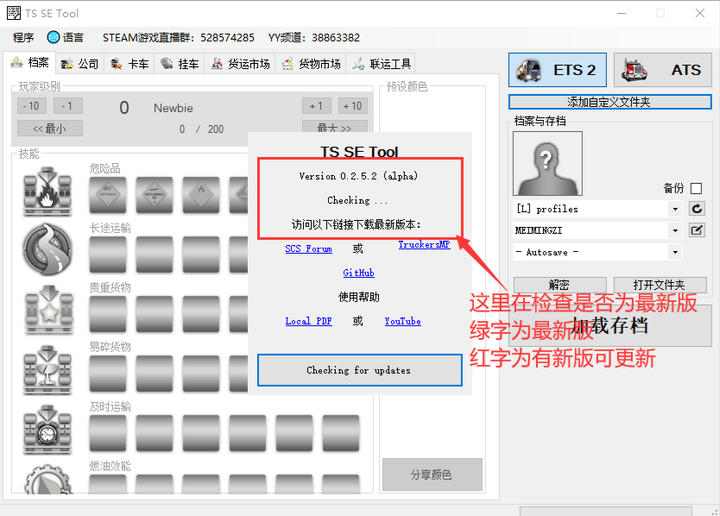720x516 pixels.
Task: Open the 公司 tab
Action: click(80, 64)
